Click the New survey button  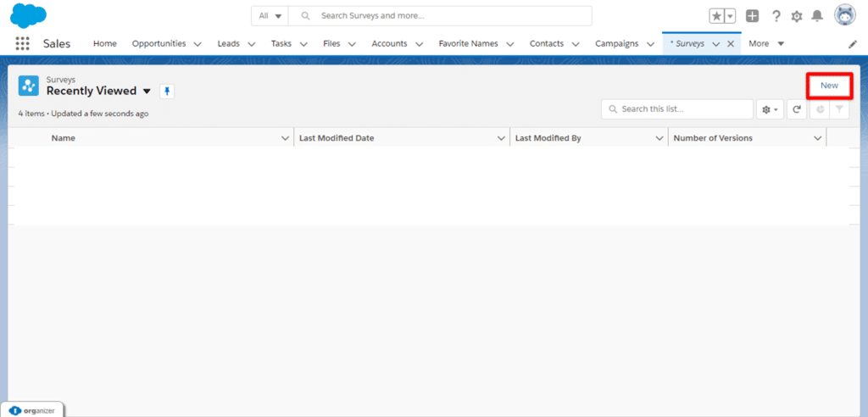pos(829,86)
